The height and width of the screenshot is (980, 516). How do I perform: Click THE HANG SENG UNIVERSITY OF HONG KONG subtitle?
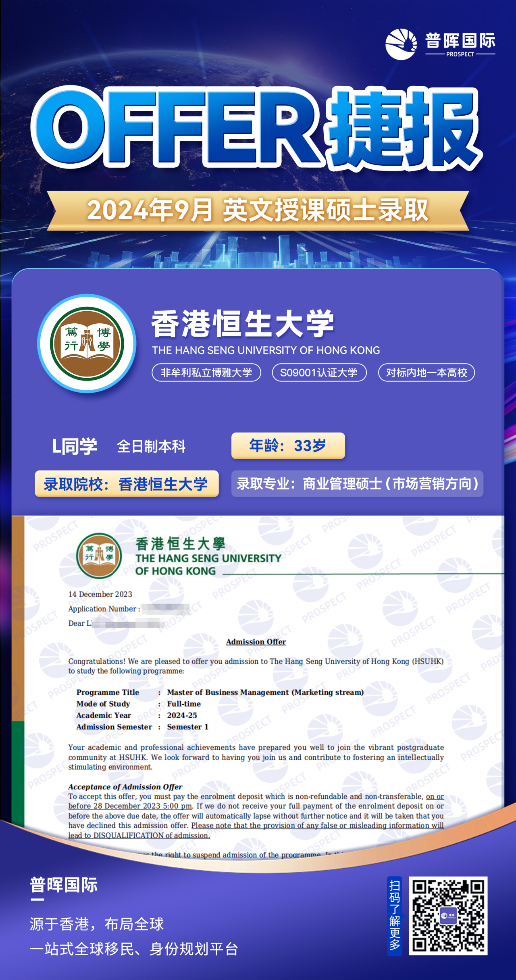point(266,350)
